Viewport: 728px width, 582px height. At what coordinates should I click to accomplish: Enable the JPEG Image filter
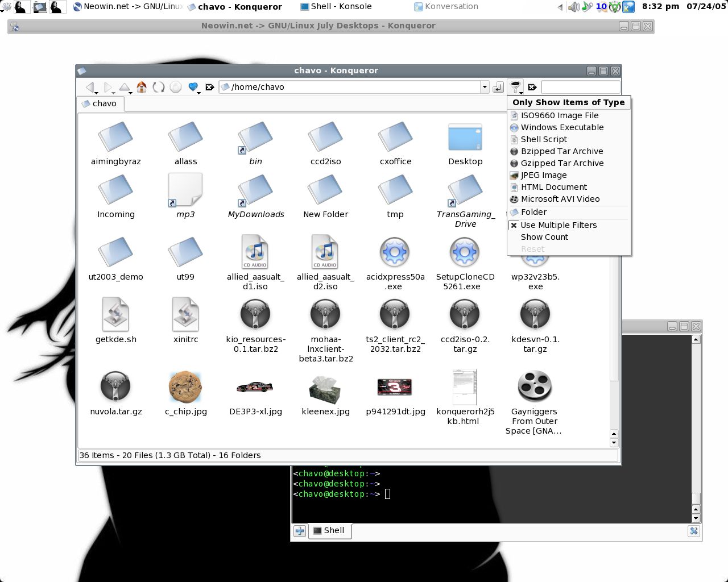(543, 175)
